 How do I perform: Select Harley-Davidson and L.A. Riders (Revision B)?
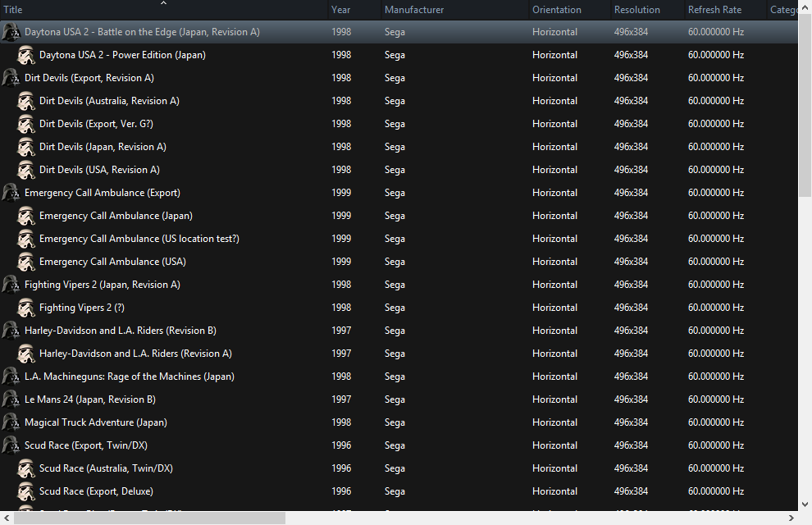pos(120,331)
